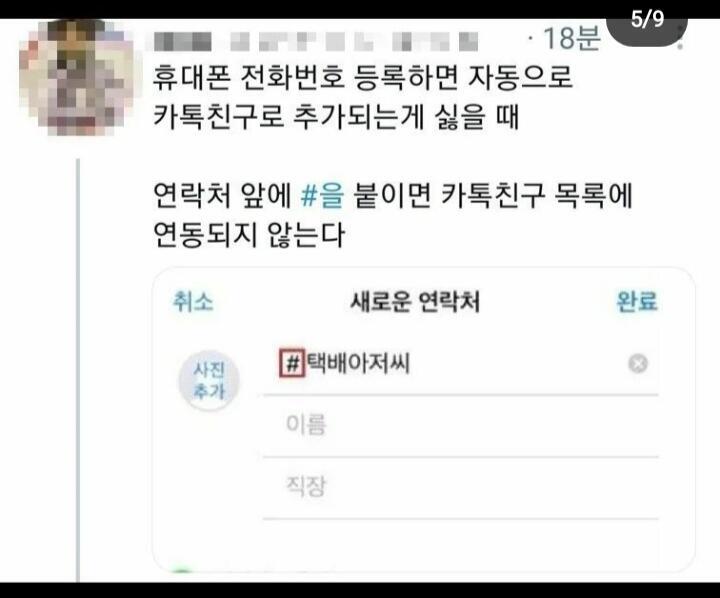This screenshot has width=720, height=598.
Task: Tap the 새로운 연락처 title
Action: point(415,302)
